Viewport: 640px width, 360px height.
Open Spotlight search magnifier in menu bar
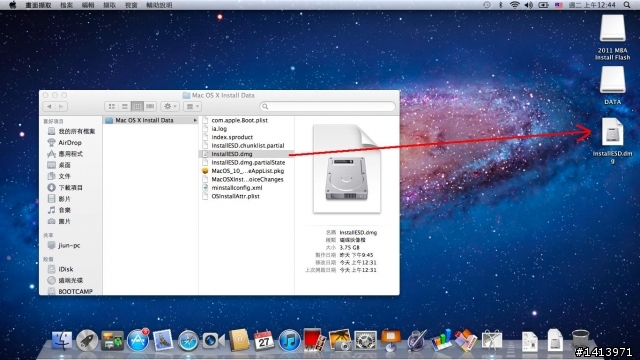[627, 5]
